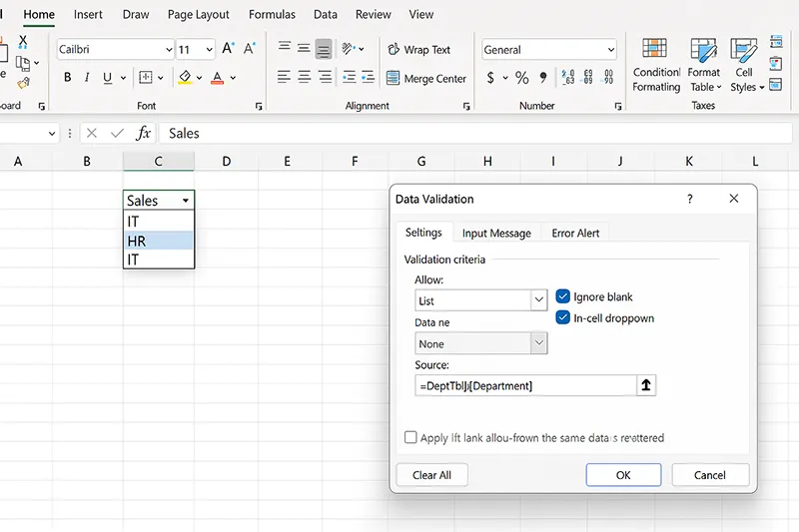Open the Name Box dropdown arrow
Viewport: 799px width, 532px height.
[52, 134]
